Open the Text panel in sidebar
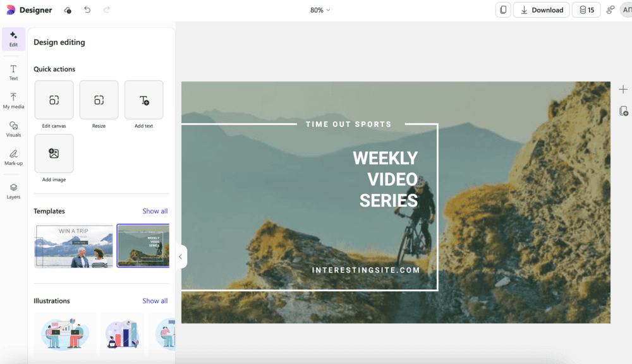Image resolution: width=632 pixels, height=364 pixels. click(x=13, y=73)
